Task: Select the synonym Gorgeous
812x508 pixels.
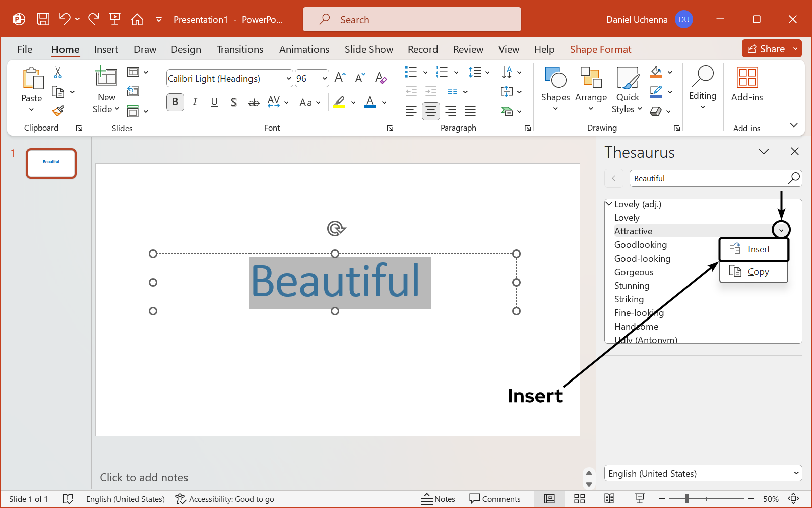Action: click(634, 272)
